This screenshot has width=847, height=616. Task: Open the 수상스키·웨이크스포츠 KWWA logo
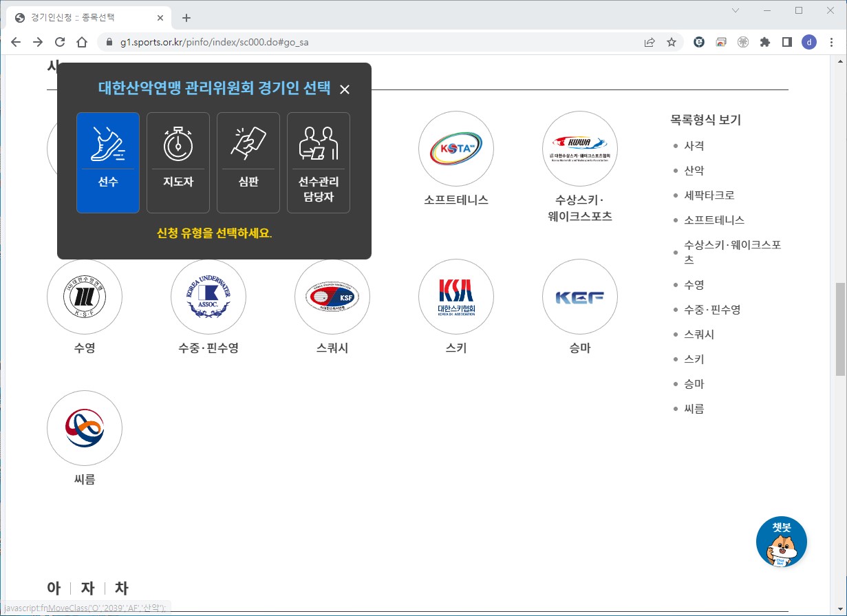(x=580, y=149)
